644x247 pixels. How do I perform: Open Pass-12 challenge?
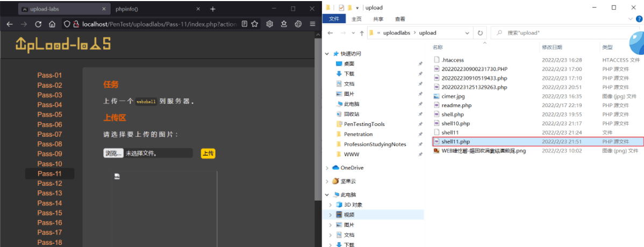pos(49,184)
